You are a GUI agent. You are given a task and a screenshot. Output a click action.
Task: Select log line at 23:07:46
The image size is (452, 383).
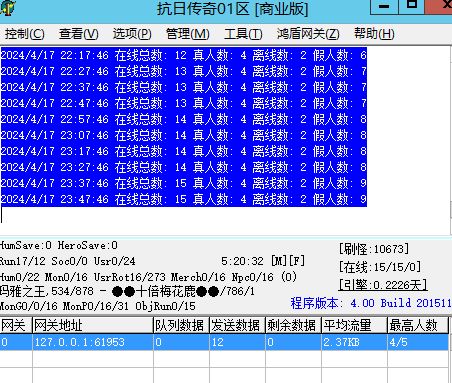pos(184,135)
